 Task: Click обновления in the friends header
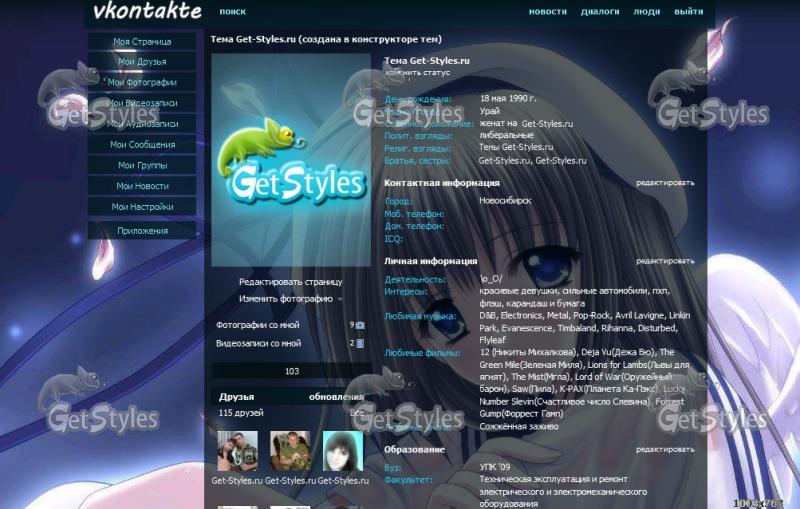click(x=336, y=397)
